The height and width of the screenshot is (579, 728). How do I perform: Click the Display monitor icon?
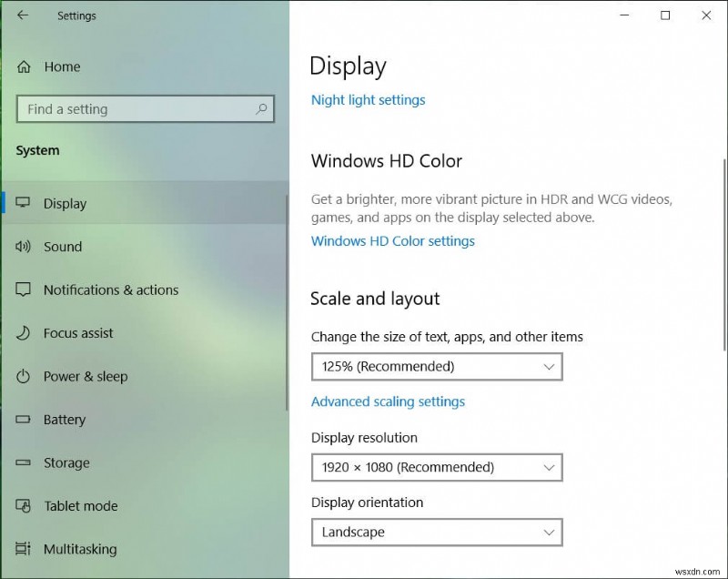coord(23,203)
